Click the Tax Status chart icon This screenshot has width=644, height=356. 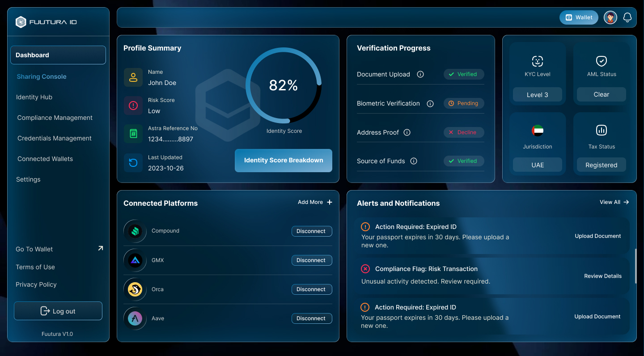coord(602,130)
